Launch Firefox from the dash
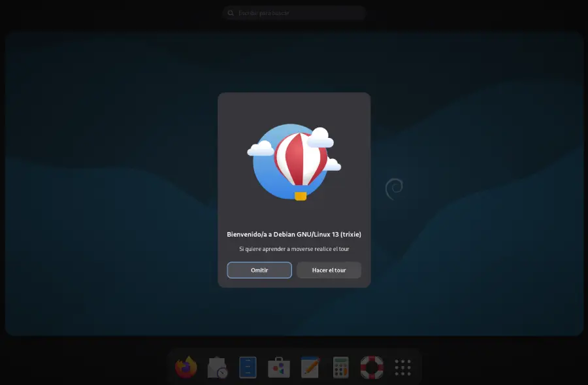 (x=186, y=367)
